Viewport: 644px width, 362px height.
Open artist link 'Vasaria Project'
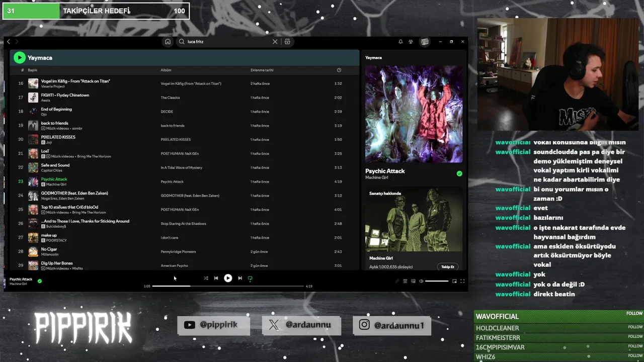53,86
